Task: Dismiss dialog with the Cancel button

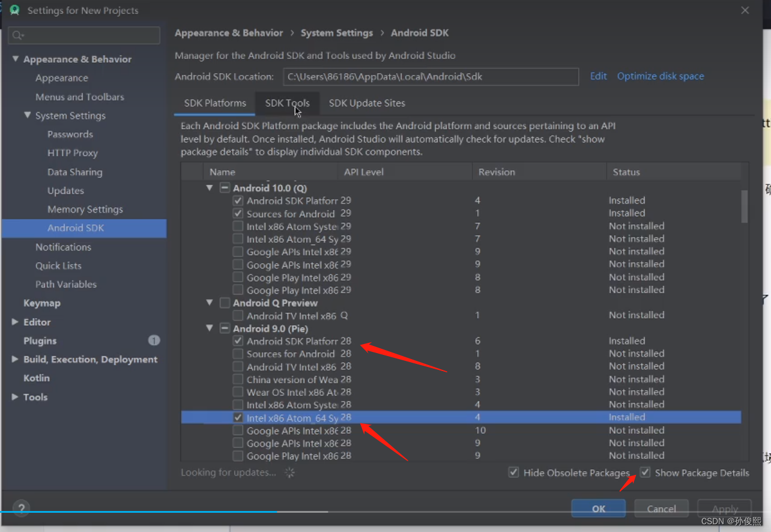Action: pyautogui.click(x=662, y=509)
